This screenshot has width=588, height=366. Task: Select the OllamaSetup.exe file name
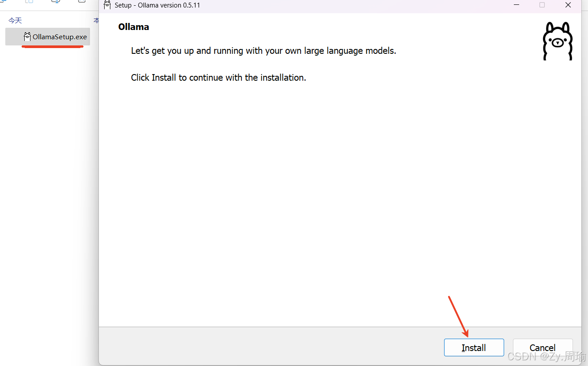(x=60, y=37)
